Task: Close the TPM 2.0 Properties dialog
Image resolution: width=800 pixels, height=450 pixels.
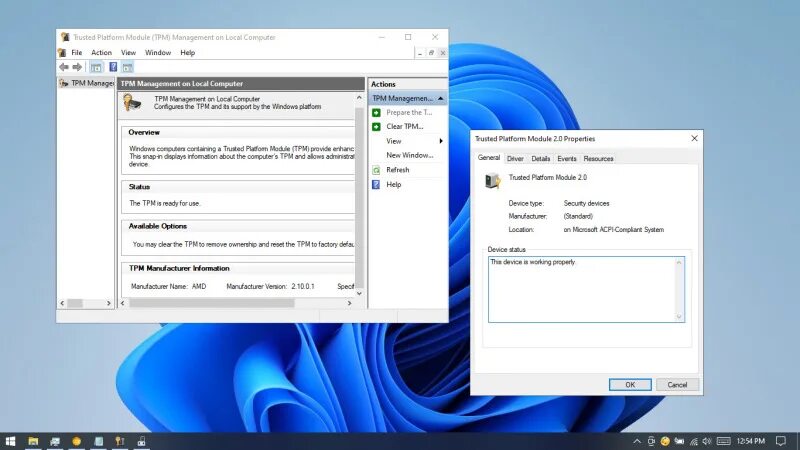Action: 694,138
